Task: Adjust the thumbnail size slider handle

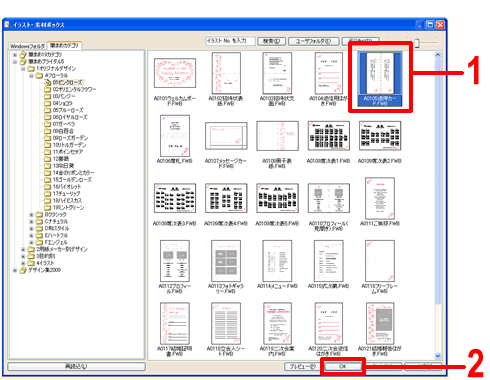Action: coord(417,43)
